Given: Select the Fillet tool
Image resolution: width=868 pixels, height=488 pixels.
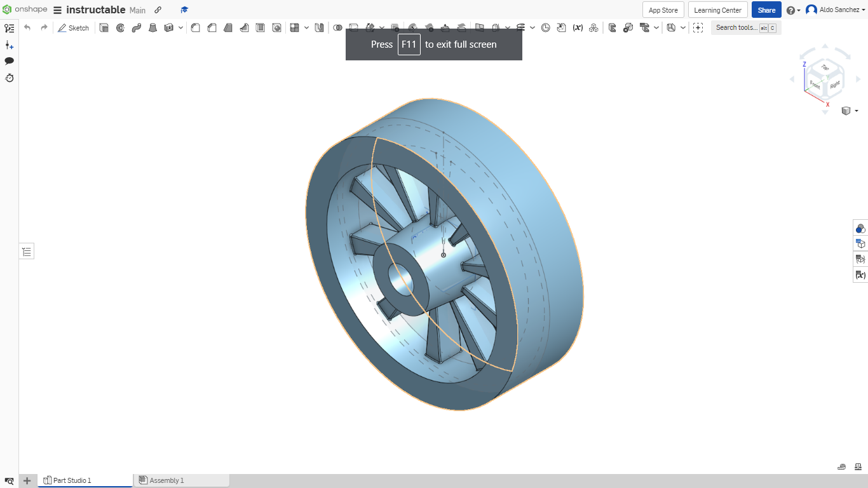Looking at the screenshot, I should [x=195, y=27].
